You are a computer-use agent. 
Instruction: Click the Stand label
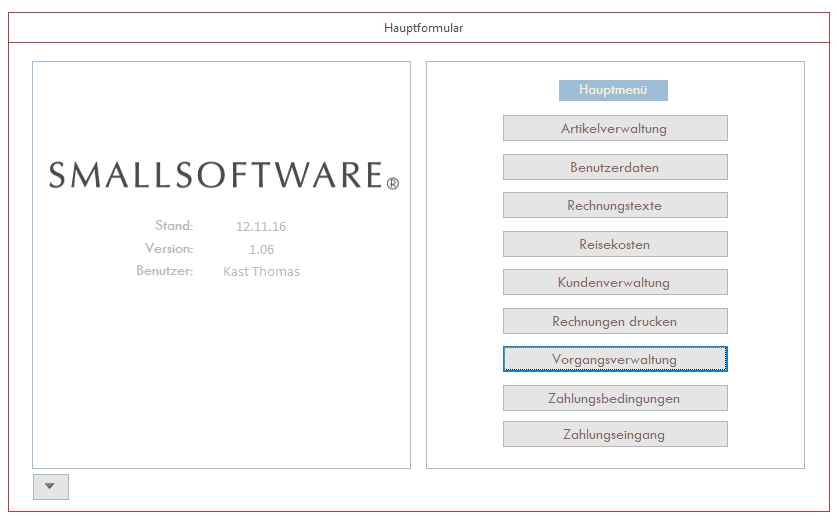pyautogui.click(x=174, y=226)
